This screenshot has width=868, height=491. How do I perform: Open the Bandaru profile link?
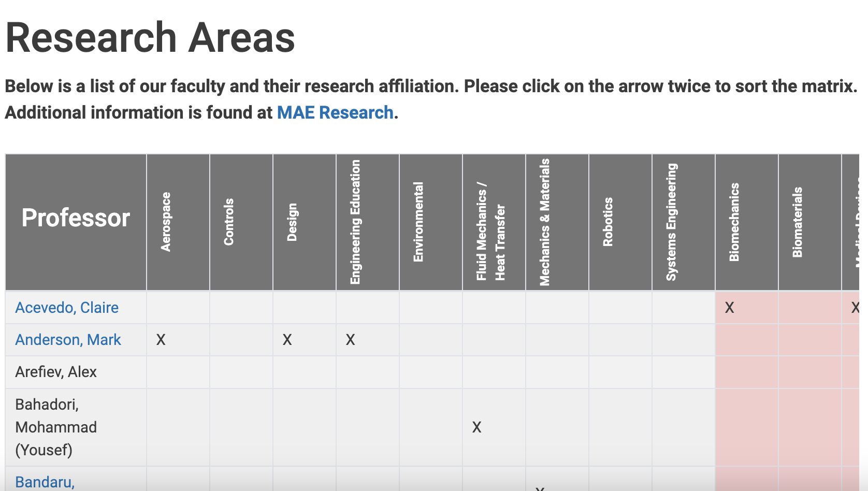45,482
